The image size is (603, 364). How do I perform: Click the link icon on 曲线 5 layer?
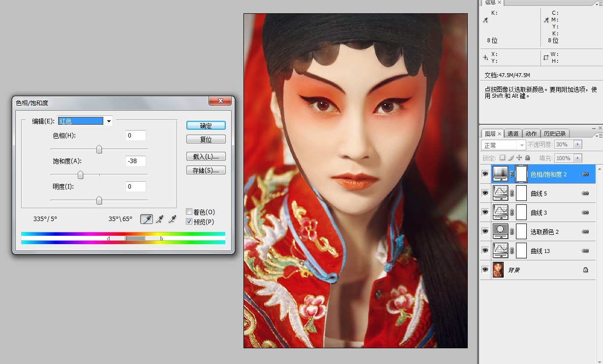pyautogui.click(x=585, y=194)
